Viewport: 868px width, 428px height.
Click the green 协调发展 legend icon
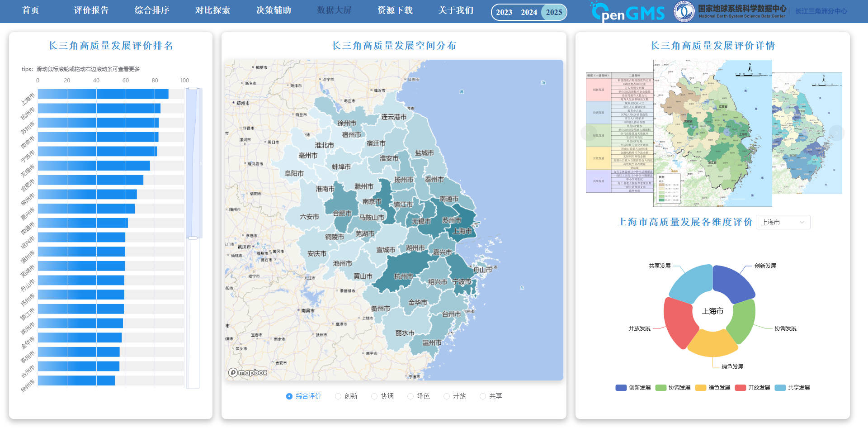pyautogui.click(x=660, y=388)
